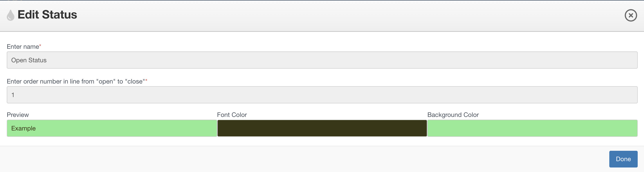The height and width of the screenshot is (172, 644).
Task: Click the Edit Status title text
Action: click(47, 14)
